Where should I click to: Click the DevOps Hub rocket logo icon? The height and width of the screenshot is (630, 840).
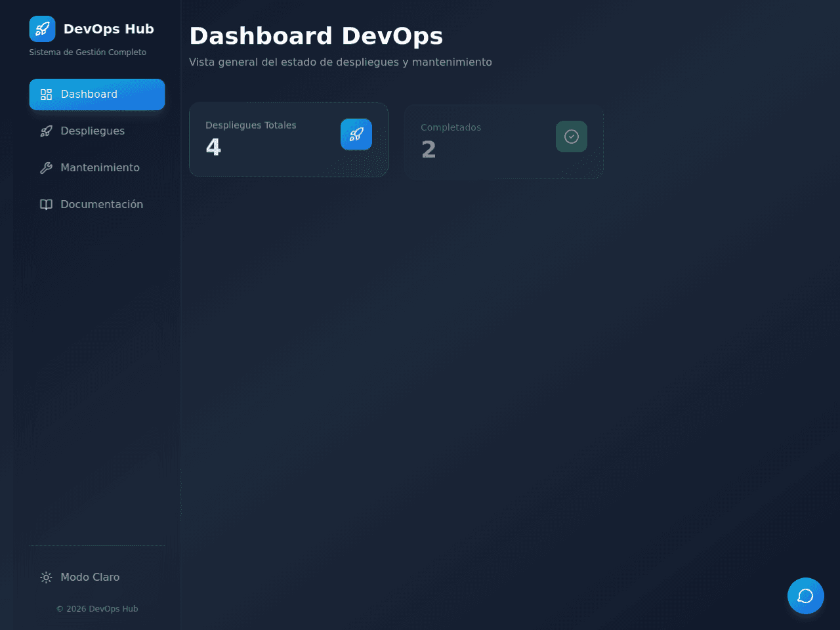[42, 29]
